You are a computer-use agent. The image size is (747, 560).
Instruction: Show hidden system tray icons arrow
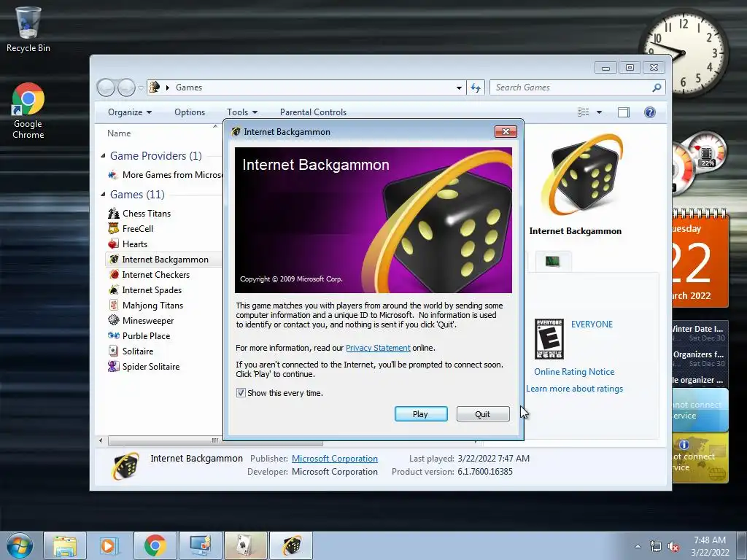638,547
